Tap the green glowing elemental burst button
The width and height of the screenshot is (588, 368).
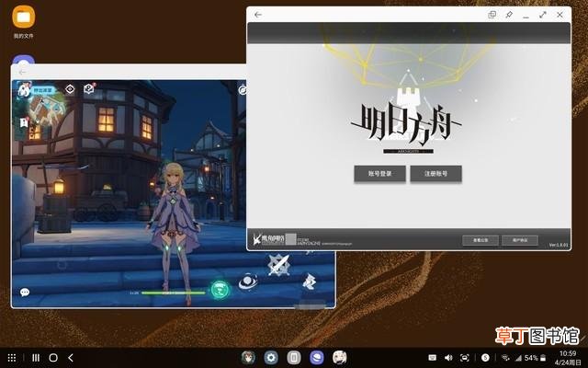(220, 290)
